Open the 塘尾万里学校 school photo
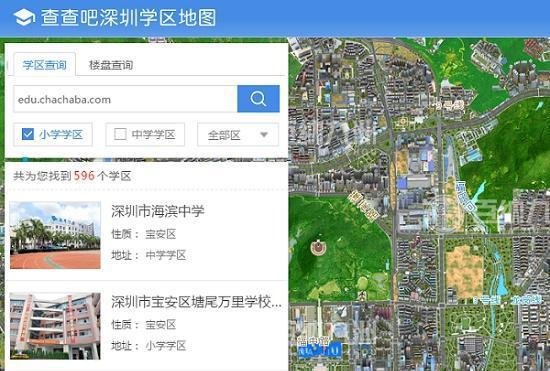Viewport: 550px width, 371px height. click(55, 326)
